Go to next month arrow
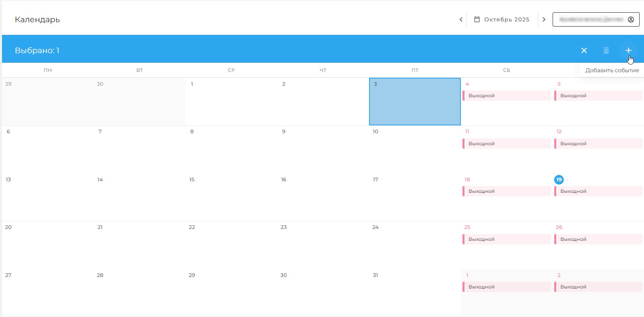 pos(544,19)
